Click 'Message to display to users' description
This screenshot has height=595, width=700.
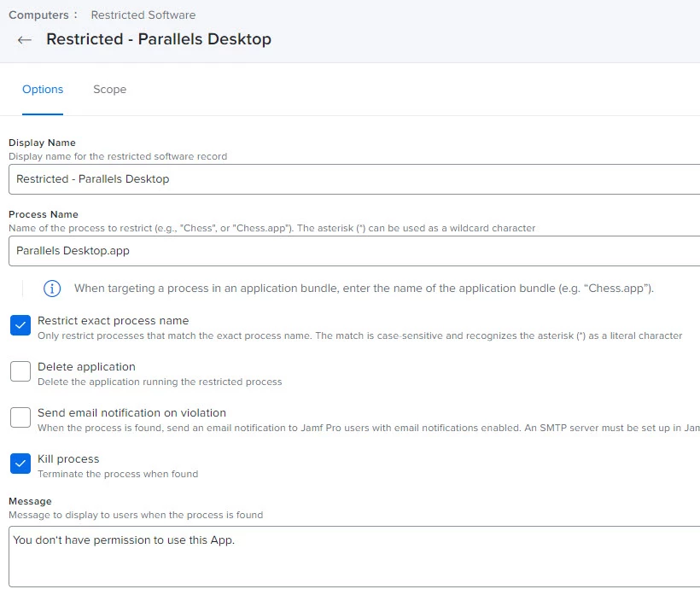pyautogui.click(x=136, y=515)
